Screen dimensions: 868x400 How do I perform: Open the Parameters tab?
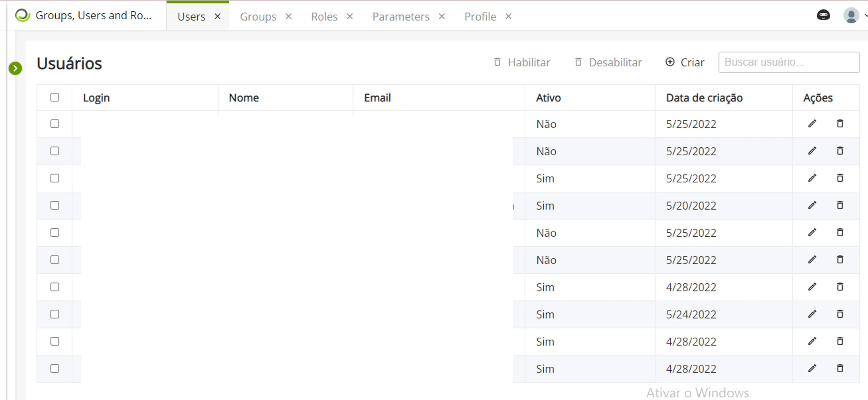point(401,17)
